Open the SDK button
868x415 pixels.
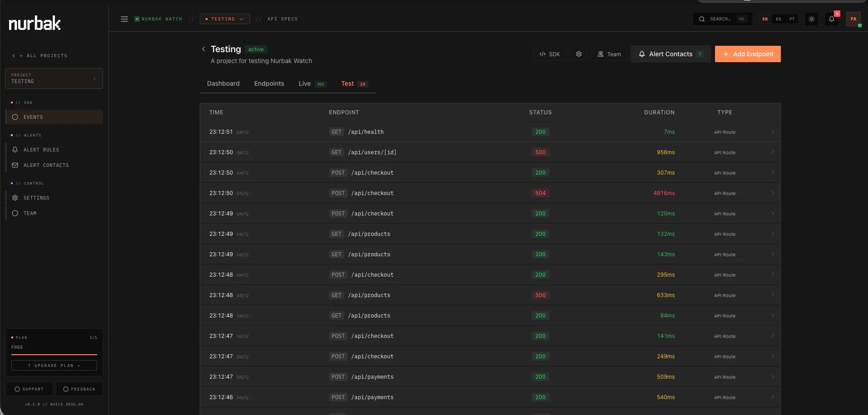tap(549, 54)
